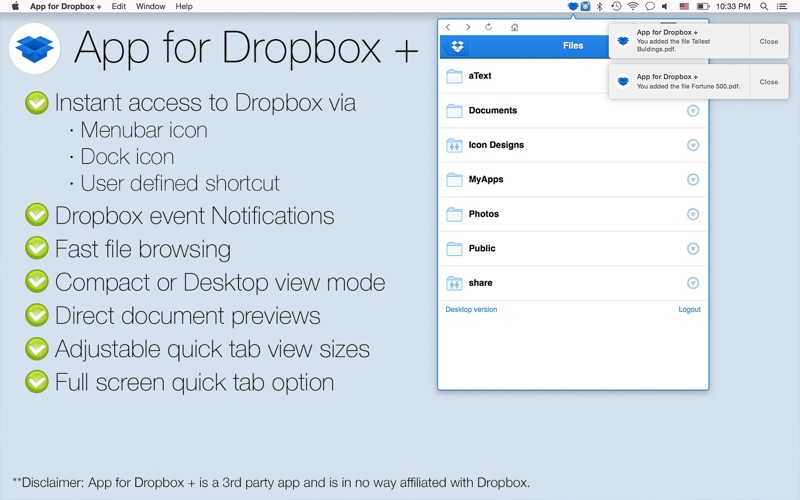Screen dimensions: 800x500
Task: Click the Icon Designs shared folder icon
Action: coord(454,145)
